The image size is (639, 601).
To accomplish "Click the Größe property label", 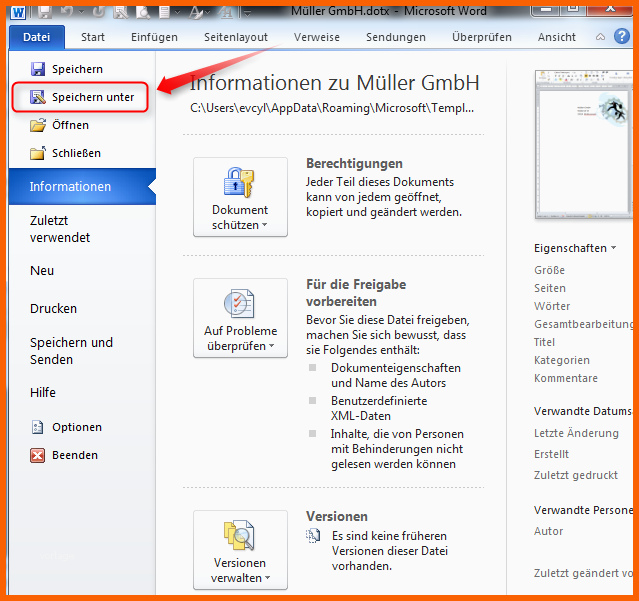I will [x=549, y=270].
